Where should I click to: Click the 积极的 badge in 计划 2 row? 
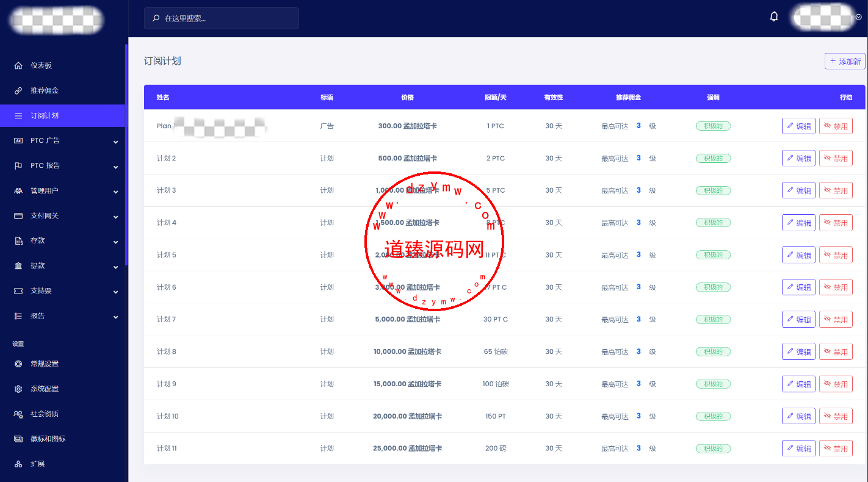click(713, 158)
